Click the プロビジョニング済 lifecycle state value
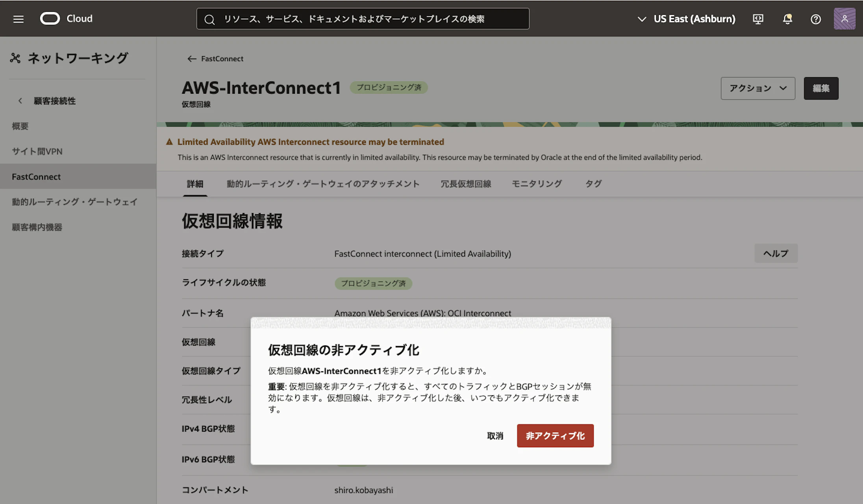Screen dimensions: 863x504 coord(373,283)
